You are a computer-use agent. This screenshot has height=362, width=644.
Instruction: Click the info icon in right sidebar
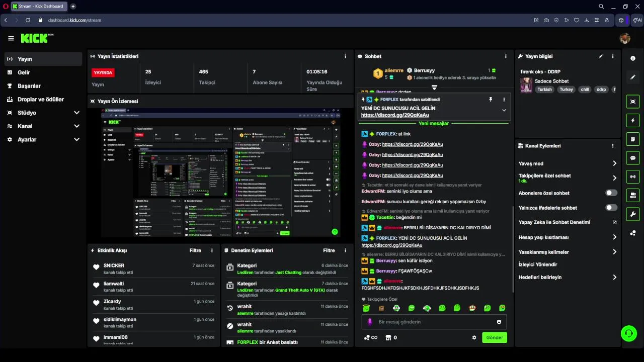tap(633, 58)
